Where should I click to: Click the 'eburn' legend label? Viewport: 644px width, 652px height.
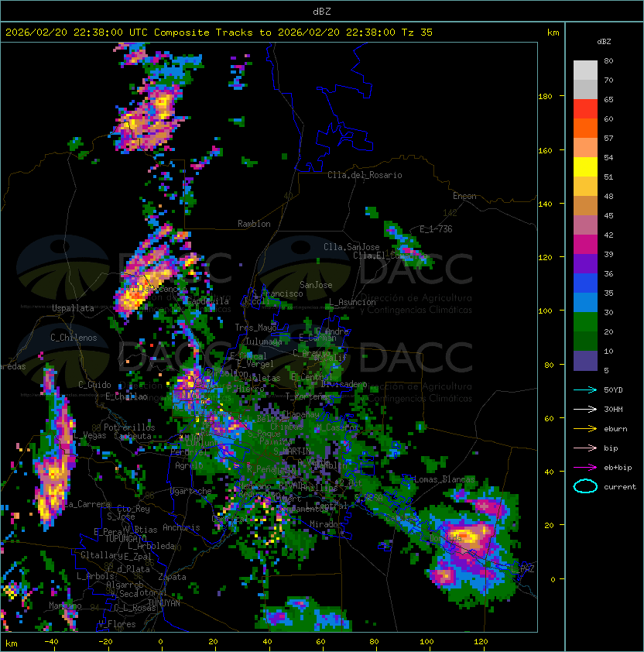click(615, 429)
